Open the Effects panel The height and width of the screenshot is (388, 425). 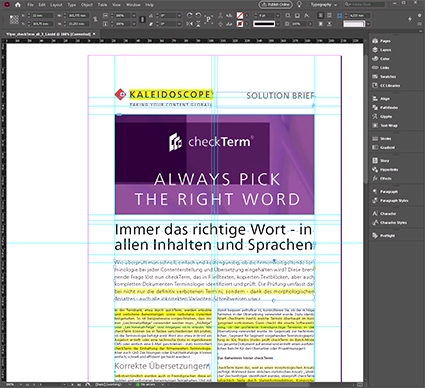coord(382,179)
